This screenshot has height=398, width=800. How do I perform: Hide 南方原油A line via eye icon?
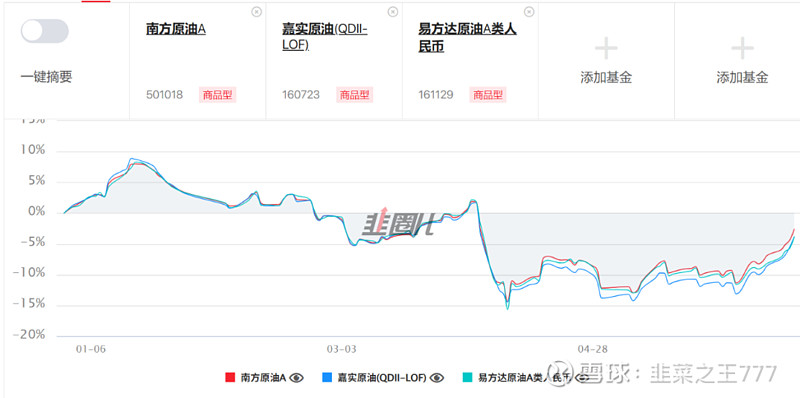[x=296, y=378]
